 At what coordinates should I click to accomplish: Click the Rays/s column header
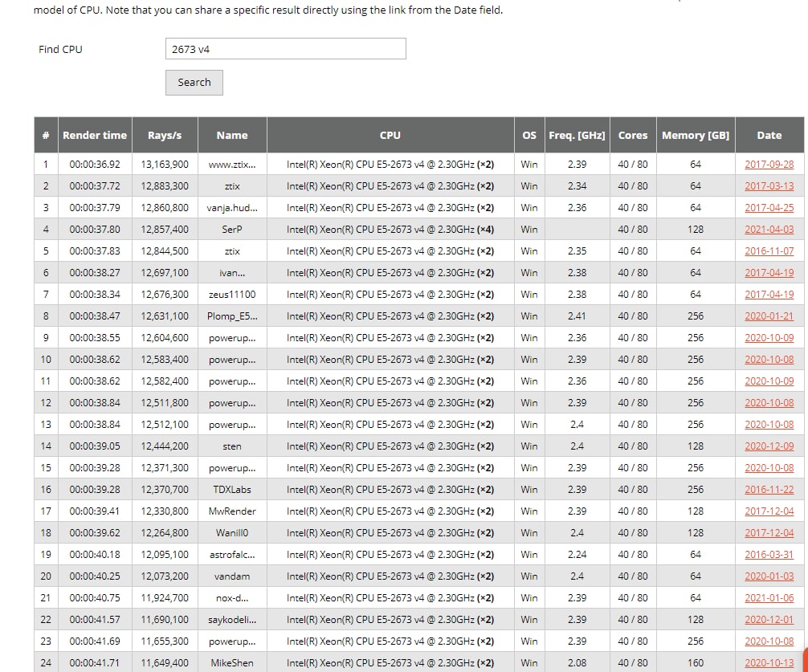pos(165,135)
